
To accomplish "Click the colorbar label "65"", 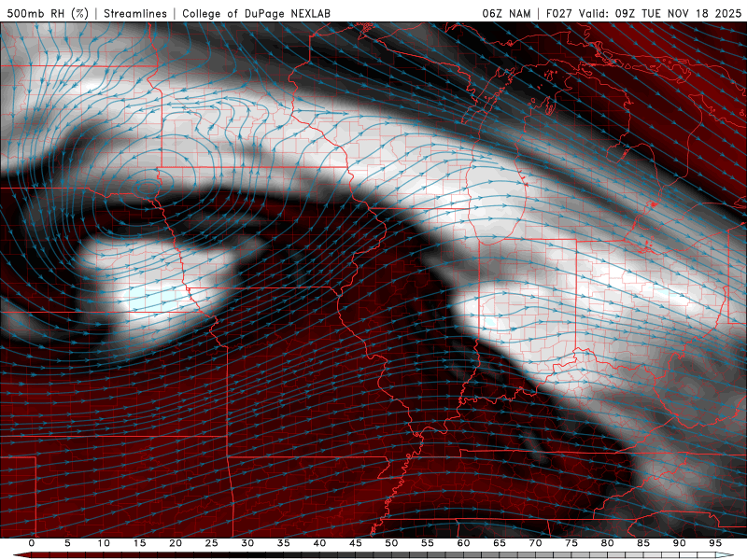I will point(500,543).
